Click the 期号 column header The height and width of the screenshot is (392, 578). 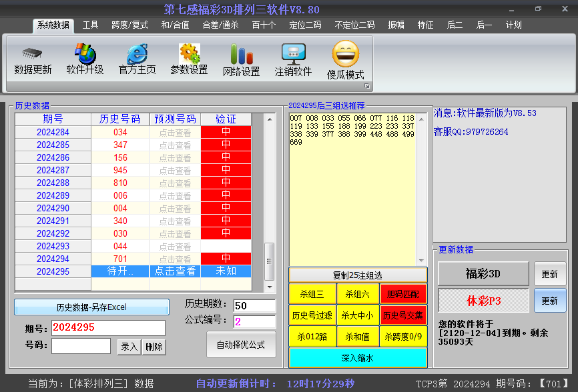point(53,119)
